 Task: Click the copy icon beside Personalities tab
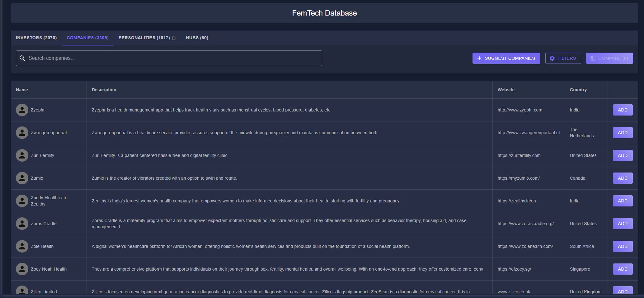pos(174,38)
